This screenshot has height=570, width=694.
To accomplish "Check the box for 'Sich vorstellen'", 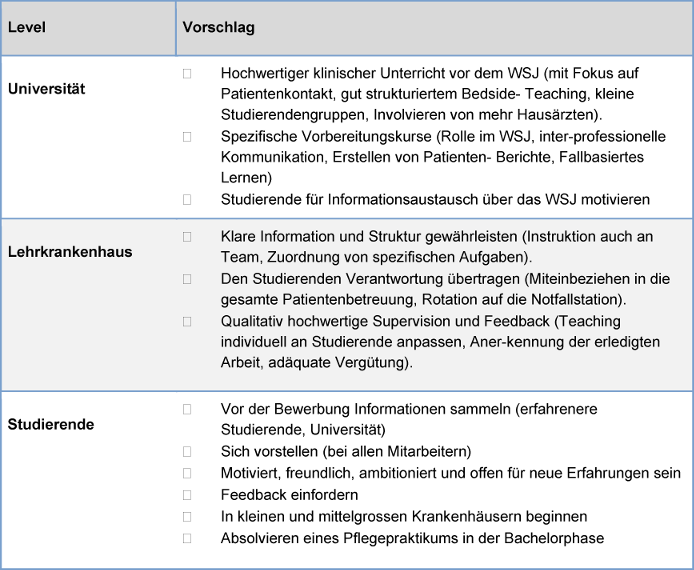I will click(187, 451).
